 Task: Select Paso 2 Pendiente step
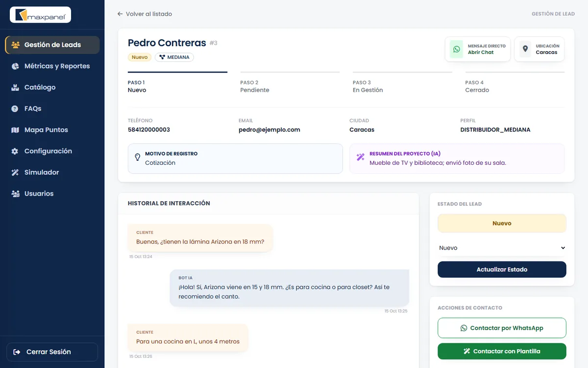point(290,83)
